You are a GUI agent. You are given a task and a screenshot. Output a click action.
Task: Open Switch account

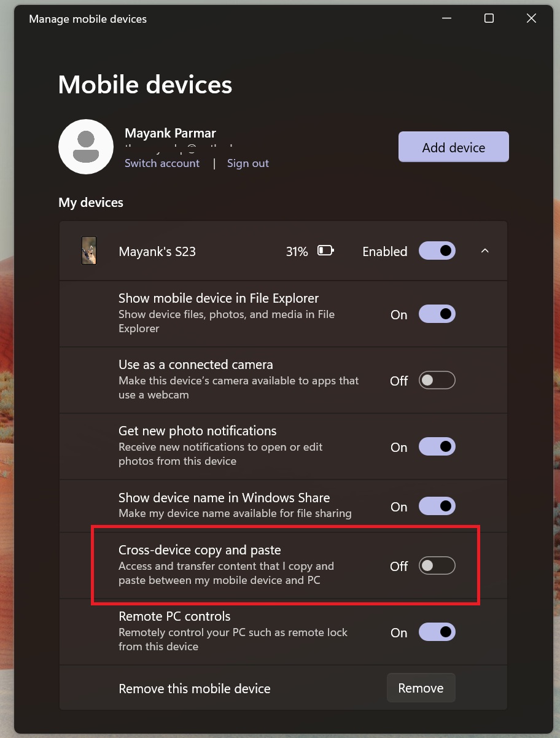tap(161, 163)
